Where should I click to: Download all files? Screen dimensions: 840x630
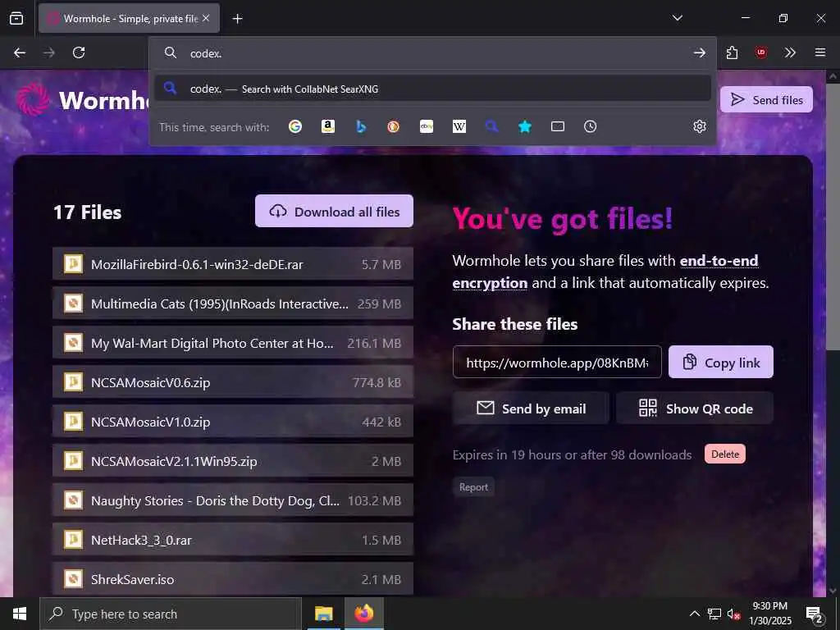coord(334,211)
